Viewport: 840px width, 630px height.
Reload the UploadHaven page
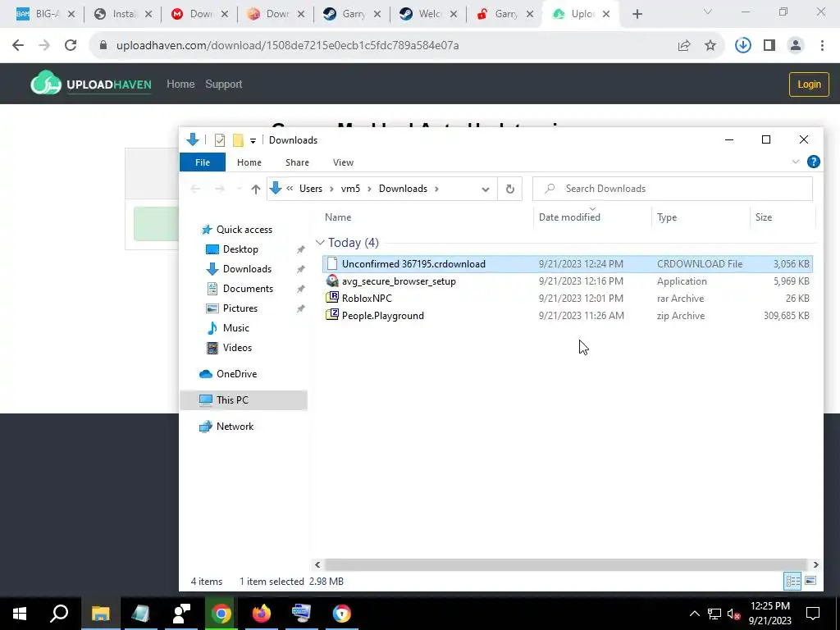pos(71,46)
